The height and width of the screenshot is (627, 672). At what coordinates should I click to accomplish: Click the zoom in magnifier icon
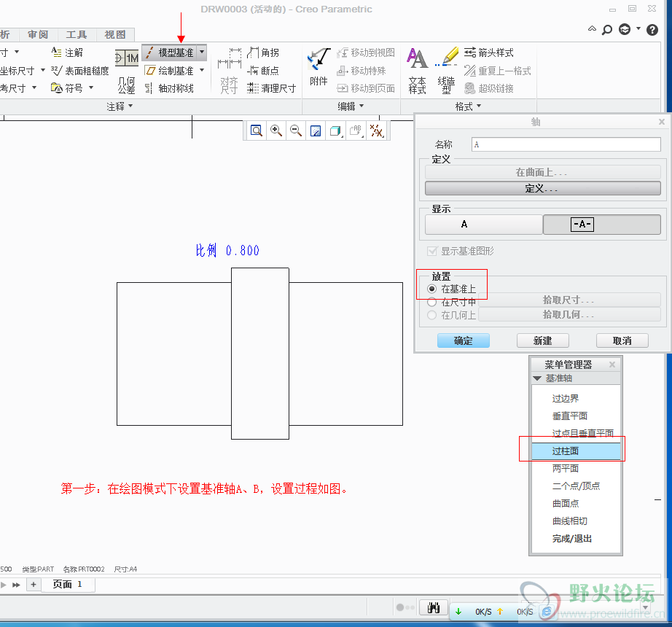pyautogui.click(x=276, y=131)
